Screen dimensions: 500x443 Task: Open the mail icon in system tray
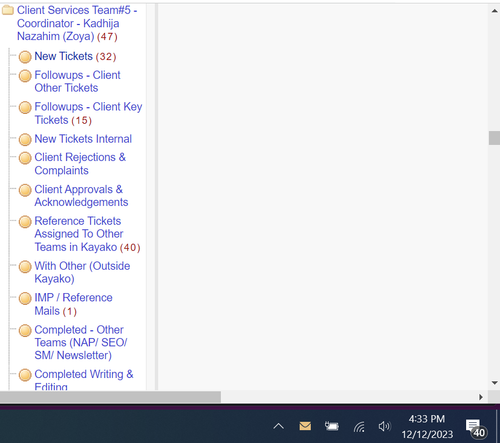305,426
